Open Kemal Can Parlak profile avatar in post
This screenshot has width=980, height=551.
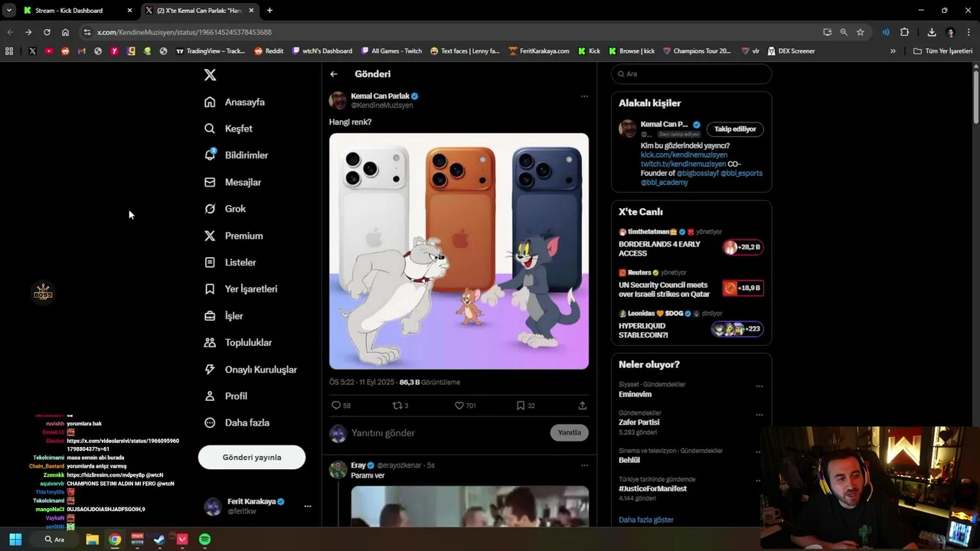tap(338, 100)
